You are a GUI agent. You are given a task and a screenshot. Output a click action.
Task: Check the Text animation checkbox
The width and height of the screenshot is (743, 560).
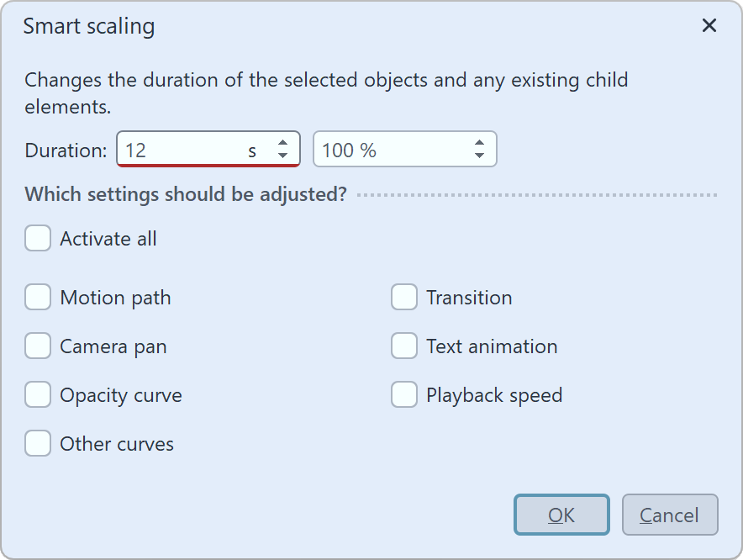(404, 346)
